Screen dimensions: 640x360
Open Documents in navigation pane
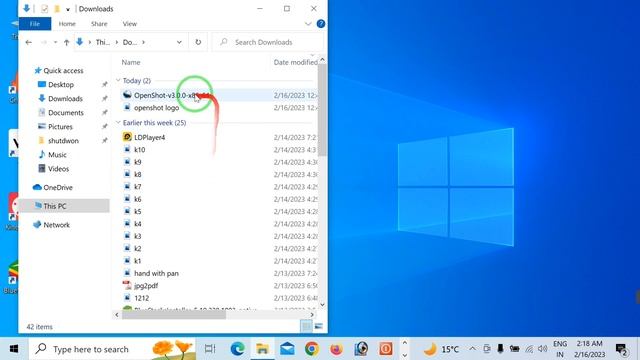point(66,113)
